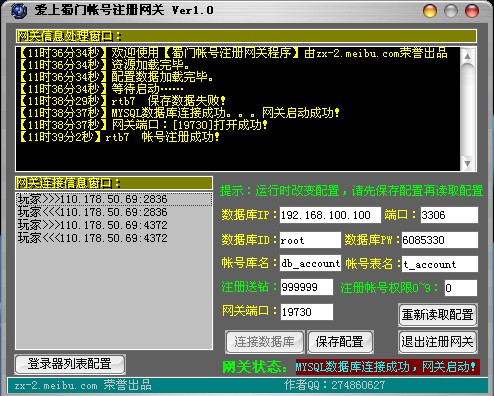Click the log scrollbar down arrow

(x=468, y=163)
